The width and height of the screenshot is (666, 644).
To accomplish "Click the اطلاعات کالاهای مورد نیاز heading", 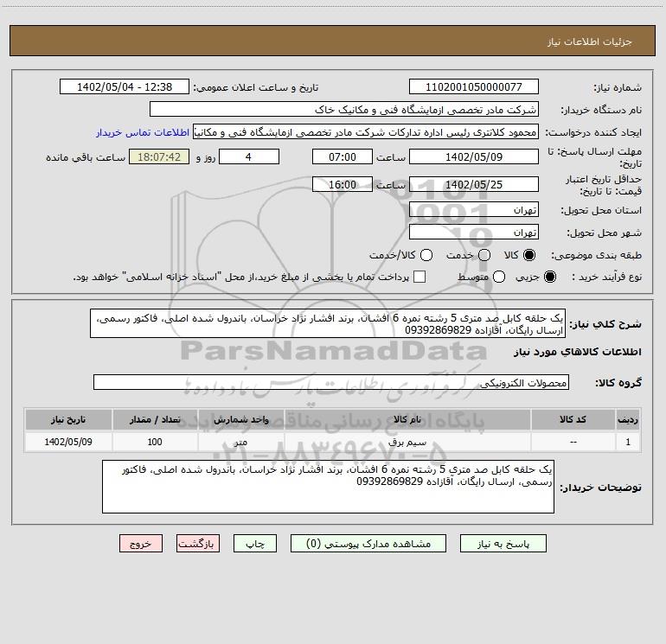I will pyautogui.click(x=577, y=352).
